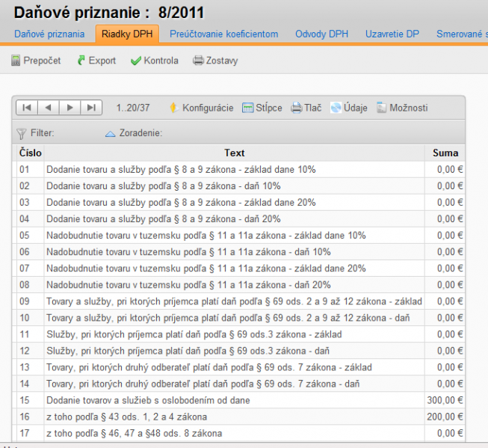Open Údaje menu
Screen dimensions: 488x448
pyautogui.click(x=356, y=108)
